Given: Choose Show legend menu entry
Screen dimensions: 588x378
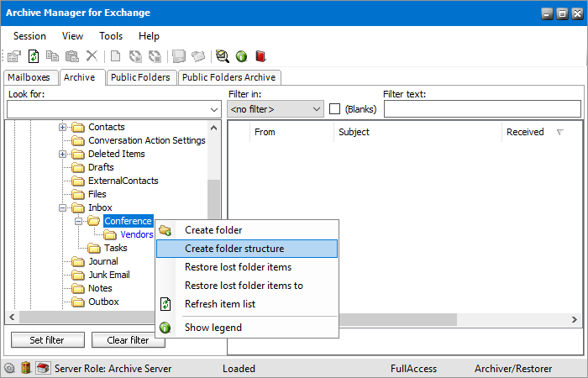Looking at the screenshot, I should click(x=247, y=328).
